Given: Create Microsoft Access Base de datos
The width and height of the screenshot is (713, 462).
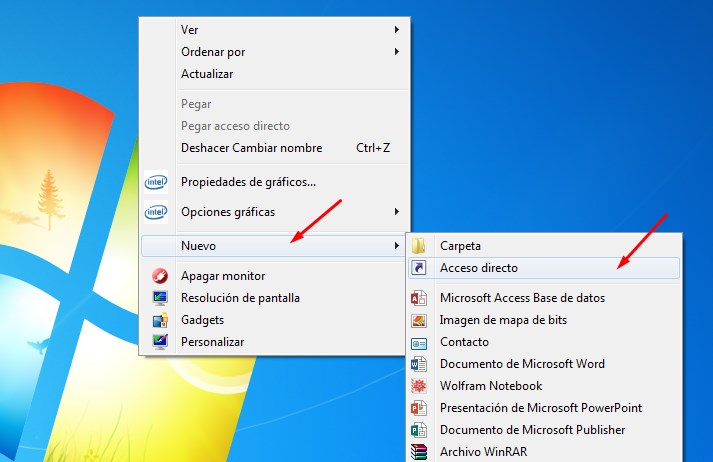Looking at the screenshot, I should click(x=544, y=298).
